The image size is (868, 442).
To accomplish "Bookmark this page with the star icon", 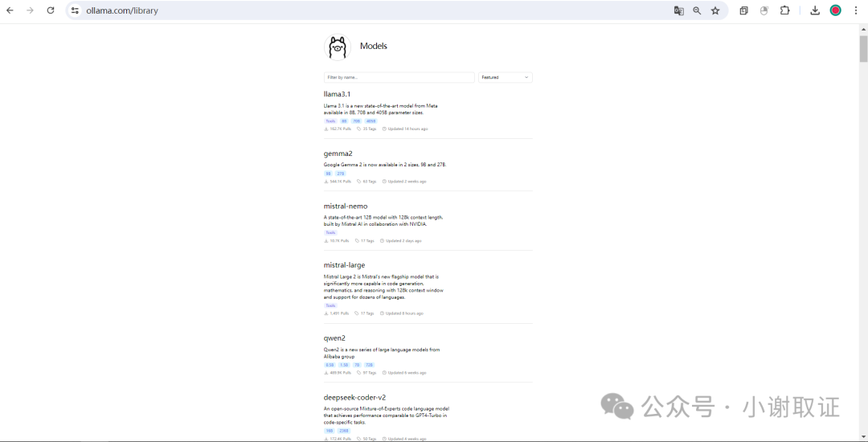I will coord(715,10).
